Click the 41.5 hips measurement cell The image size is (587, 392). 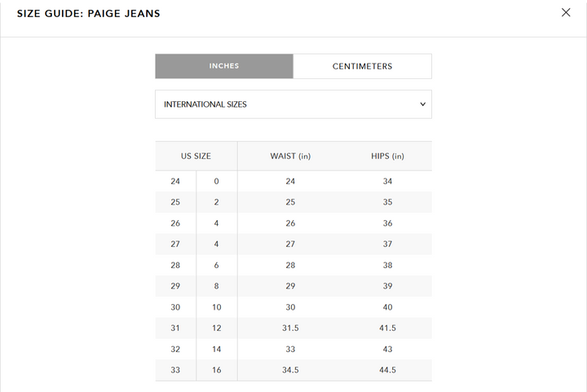pos(387,328)
